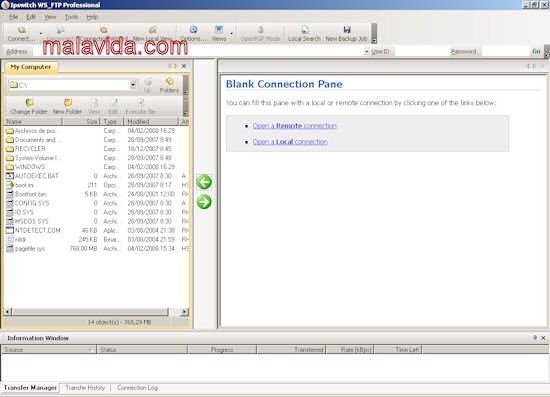Click the Change Folder icon

[29, 102]
